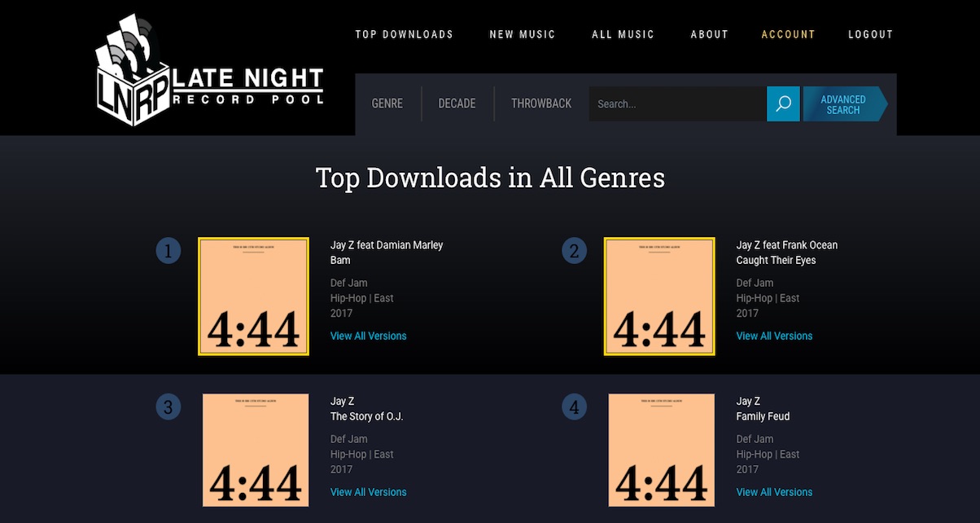Screen dimensions: 980x523
Task: Go to New Music section
Action: click(x=523, y=34)
